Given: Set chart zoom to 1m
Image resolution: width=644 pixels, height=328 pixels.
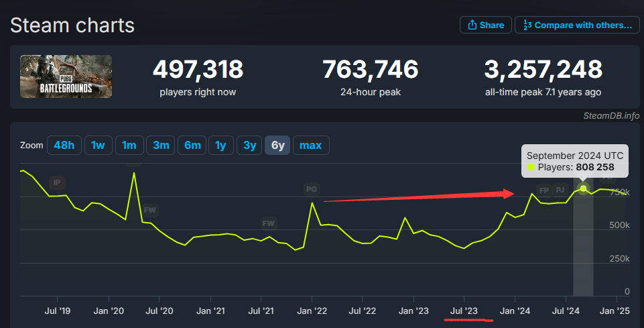Looking at the screenshot, I should point(129,145).
